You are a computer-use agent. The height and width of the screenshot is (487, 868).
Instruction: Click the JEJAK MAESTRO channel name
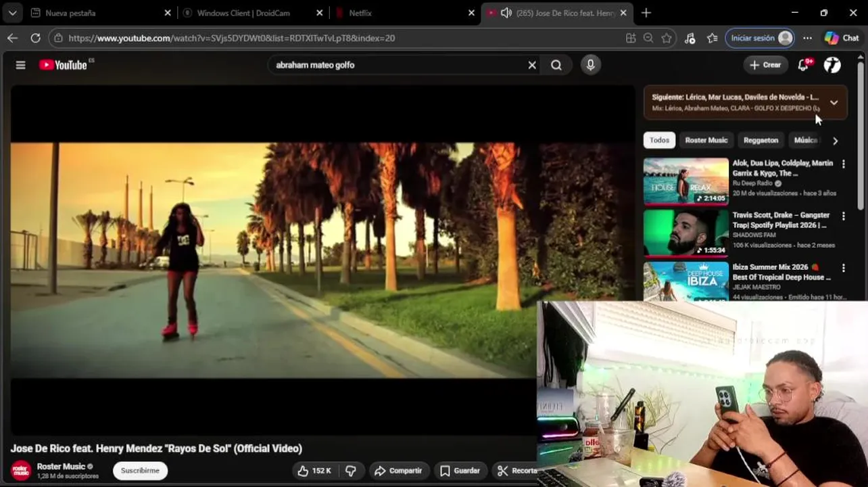[756, 287]
